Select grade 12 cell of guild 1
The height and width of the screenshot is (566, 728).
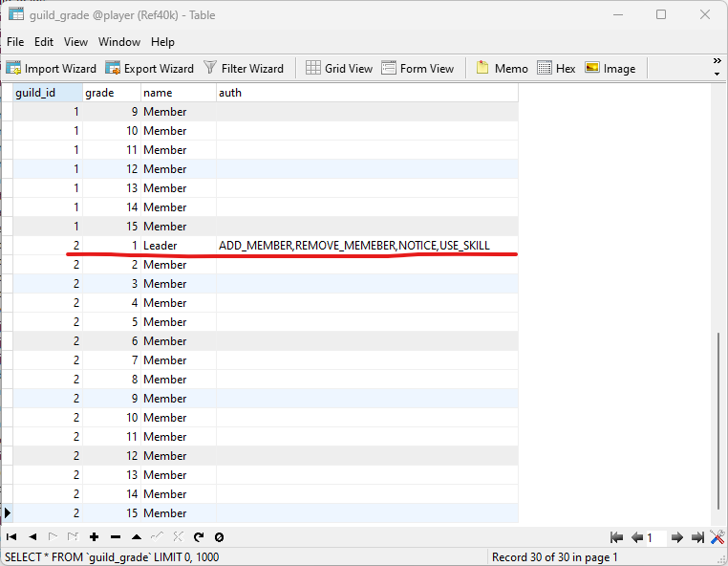[x=112, y=168]
